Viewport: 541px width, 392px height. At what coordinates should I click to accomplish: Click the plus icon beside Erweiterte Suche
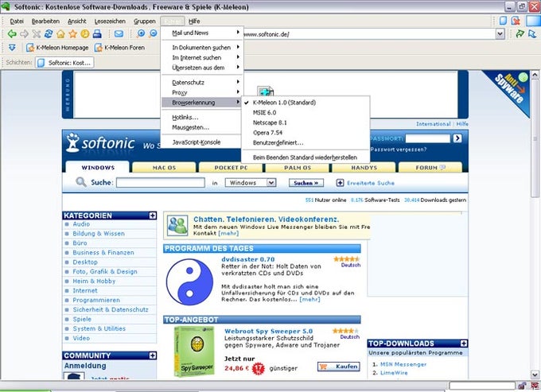[x=340, y=183]
